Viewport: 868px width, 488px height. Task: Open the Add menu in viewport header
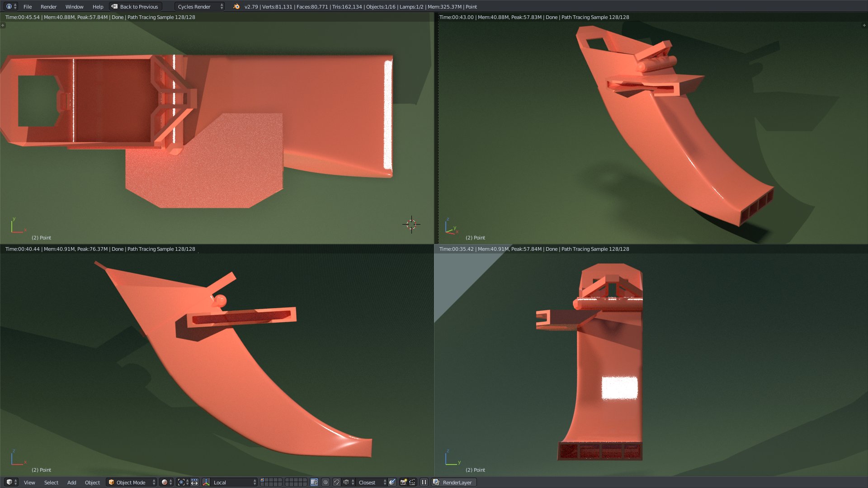tap(71, 483)
